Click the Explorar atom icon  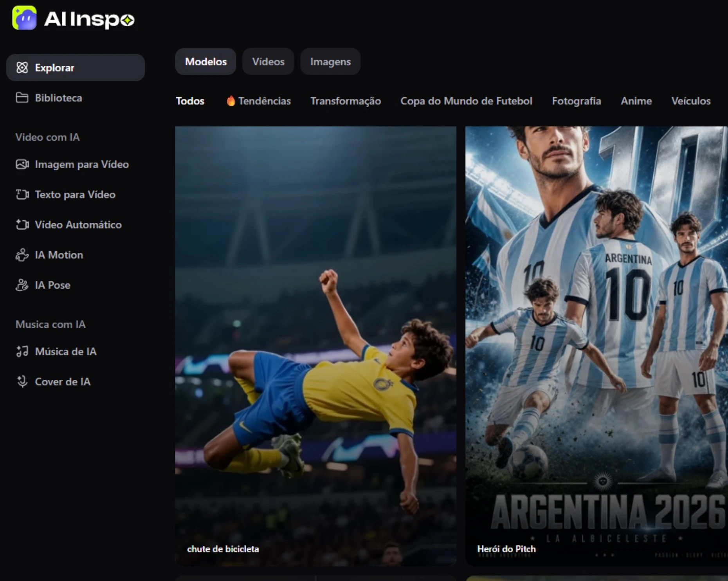coord(22,68)
